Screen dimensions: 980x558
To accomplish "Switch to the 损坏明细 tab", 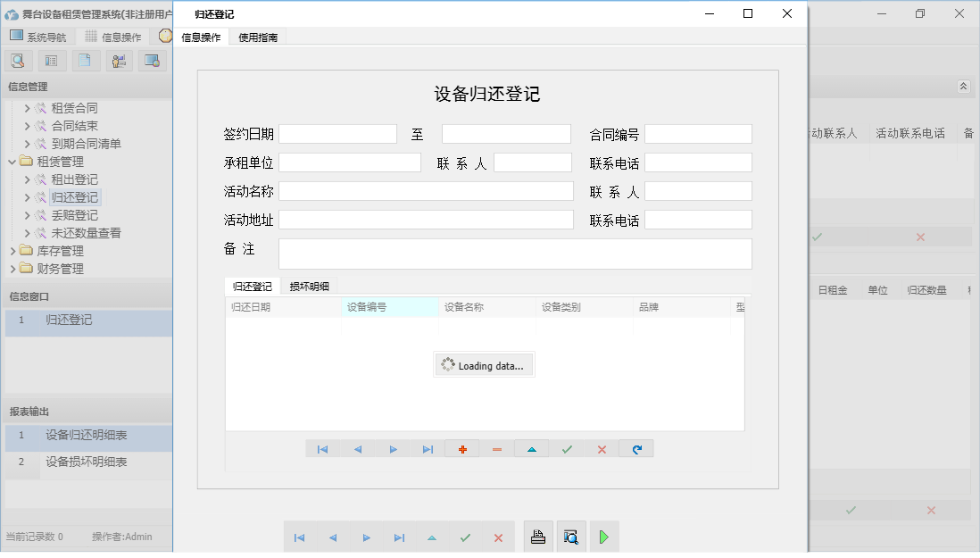I will pos(308,287).
